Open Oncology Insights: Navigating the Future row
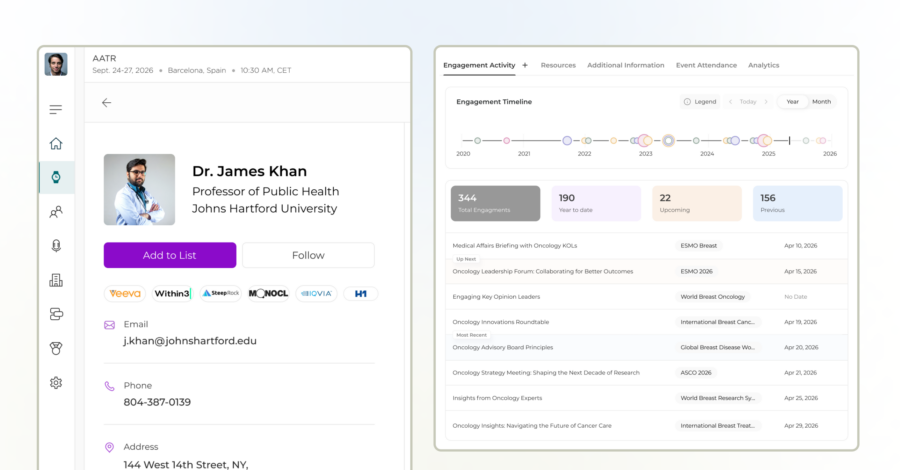Viewport: 900px width, 470px height. coord(646,426)
